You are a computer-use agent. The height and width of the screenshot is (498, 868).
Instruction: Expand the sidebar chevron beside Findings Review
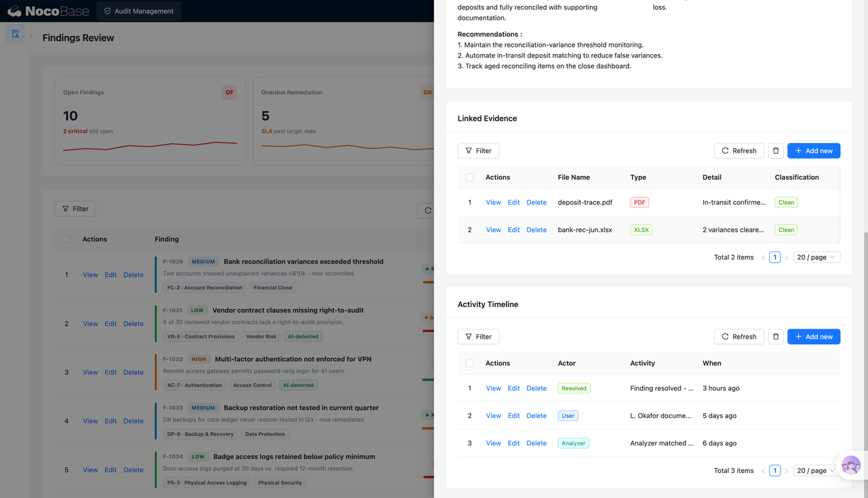(x=31, y=37)
